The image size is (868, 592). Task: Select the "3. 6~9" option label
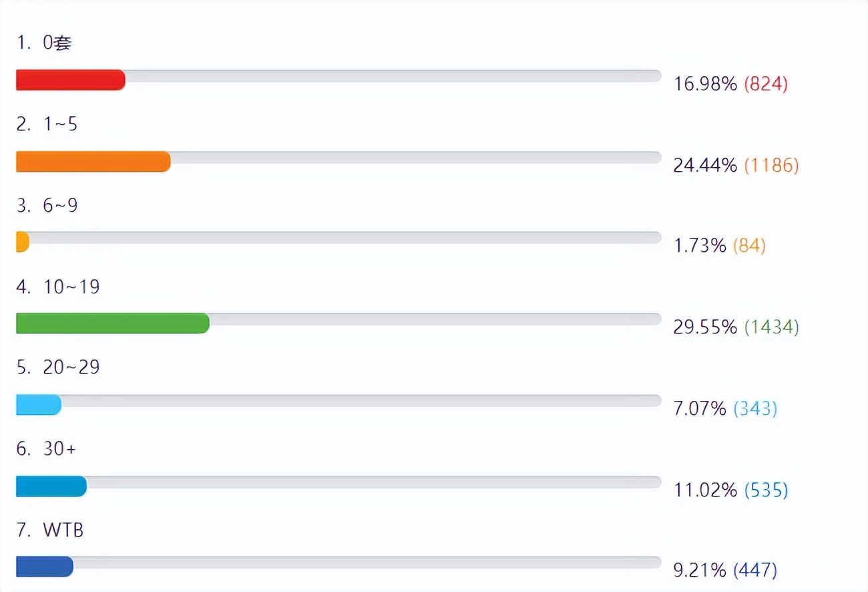[x=47, y=206]
